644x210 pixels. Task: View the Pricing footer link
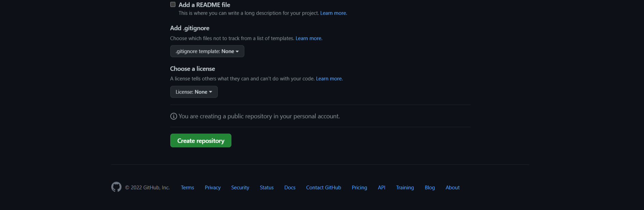pos(359,187)
